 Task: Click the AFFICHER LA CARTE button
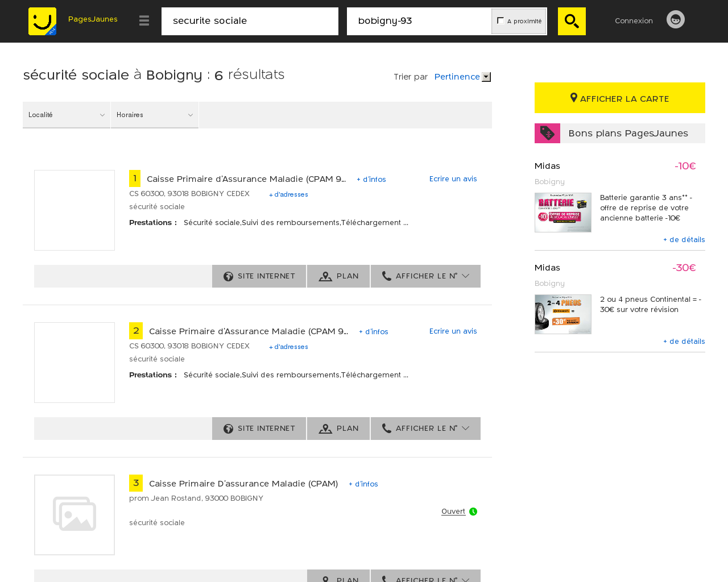[620, 98]
